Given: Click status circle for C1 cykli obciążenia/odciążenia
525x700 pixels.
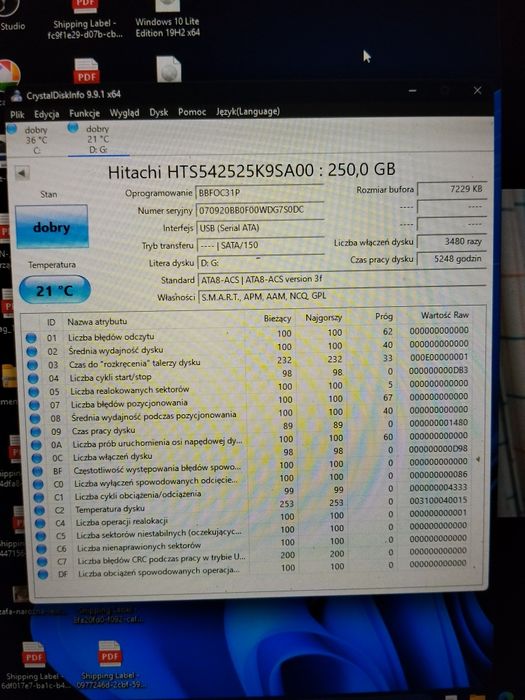Looking at the screenshot, I should 39,497.
